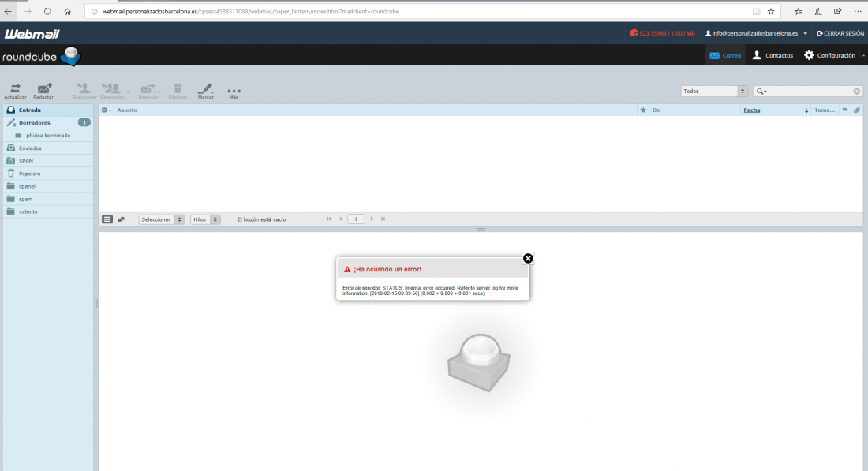This screenshot has width=868, height=471.
Task: Open the info@personalizadosbarcelona.es account dropdown
Action: point(756,33)
